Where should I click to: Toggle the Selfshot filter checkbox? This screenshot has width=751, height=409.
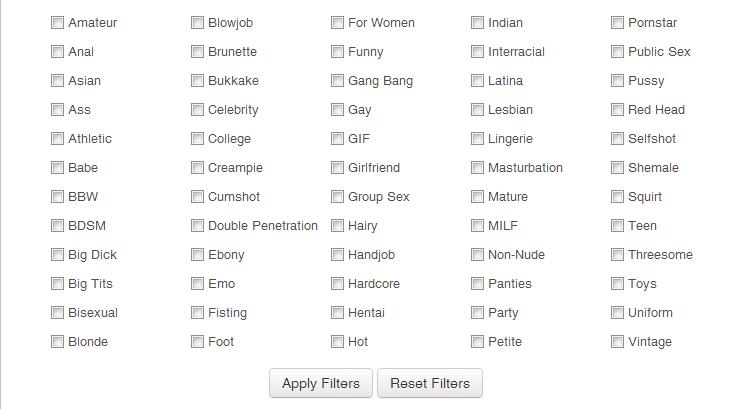tap(617, 139)
